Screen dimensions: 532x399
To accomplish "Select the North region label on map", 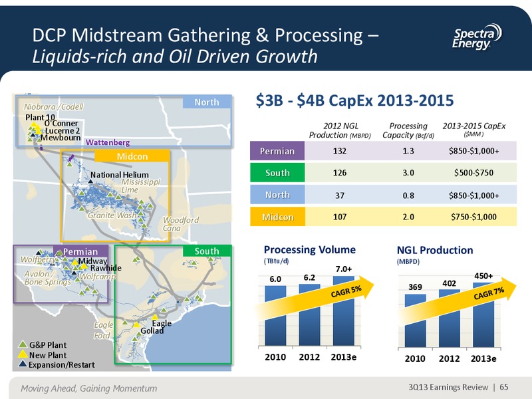I will pyautogui.click(x=207, y=102).
